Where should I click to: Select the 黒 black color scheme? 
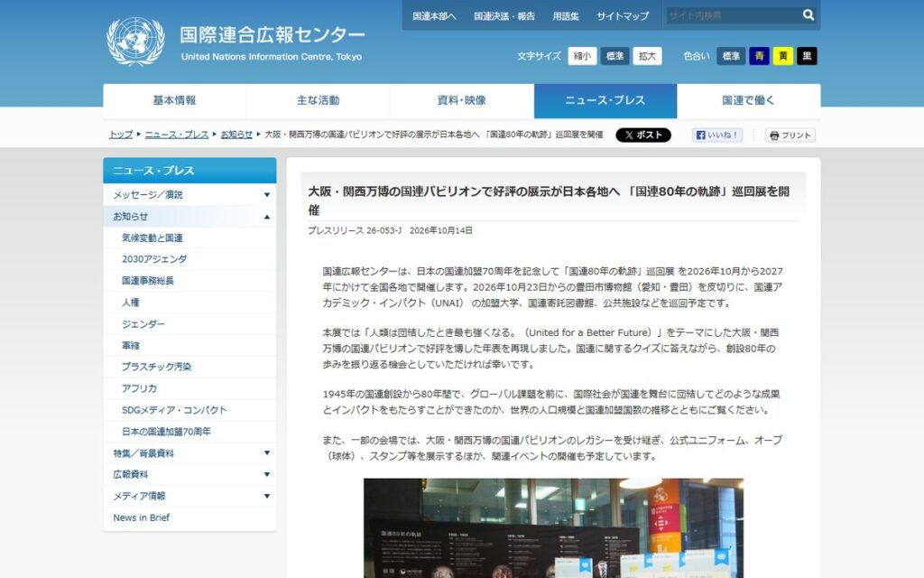coord(807,56)
